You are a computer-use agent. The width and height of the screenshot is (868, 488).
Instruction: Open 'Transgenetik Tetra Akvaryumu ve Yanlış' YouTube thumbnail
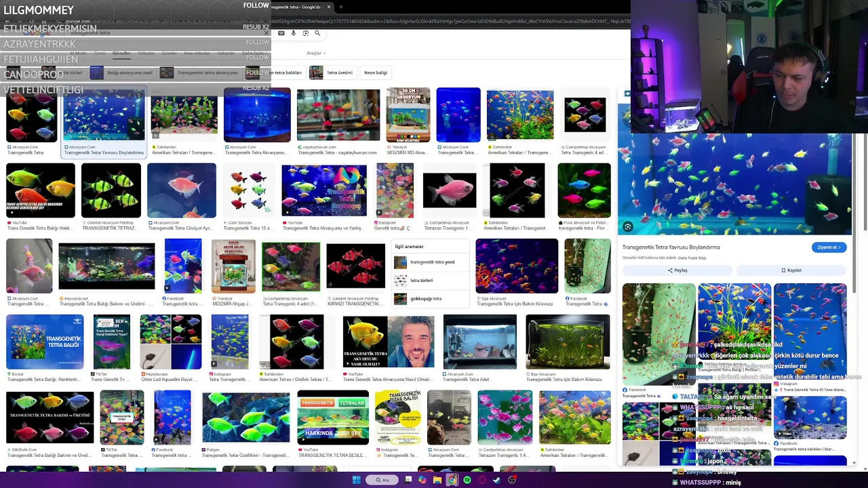(324, 190)
